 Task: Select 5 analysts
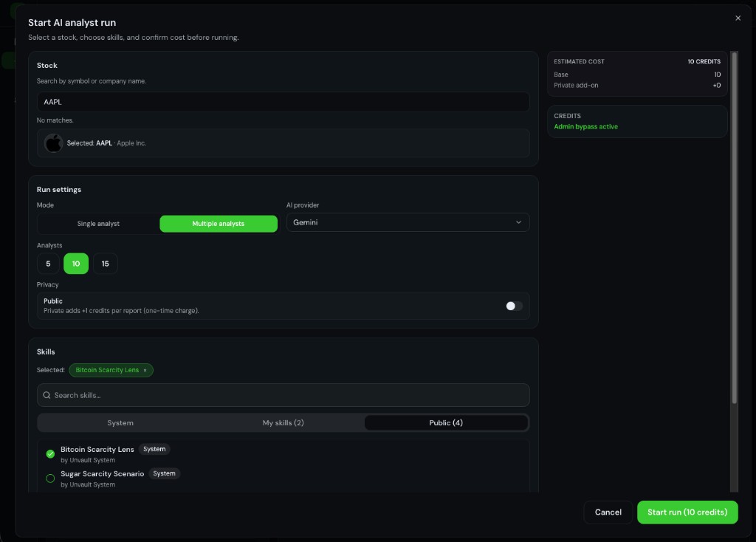[x=47, y=263]
